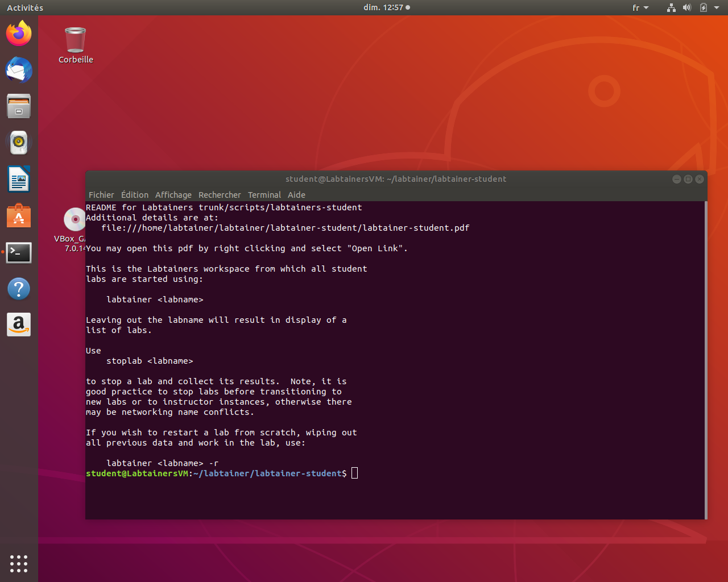Viewport: 728px width, 582px height.
Task: Launch LibreOffice Writer from dock
Action: (19, 180)
